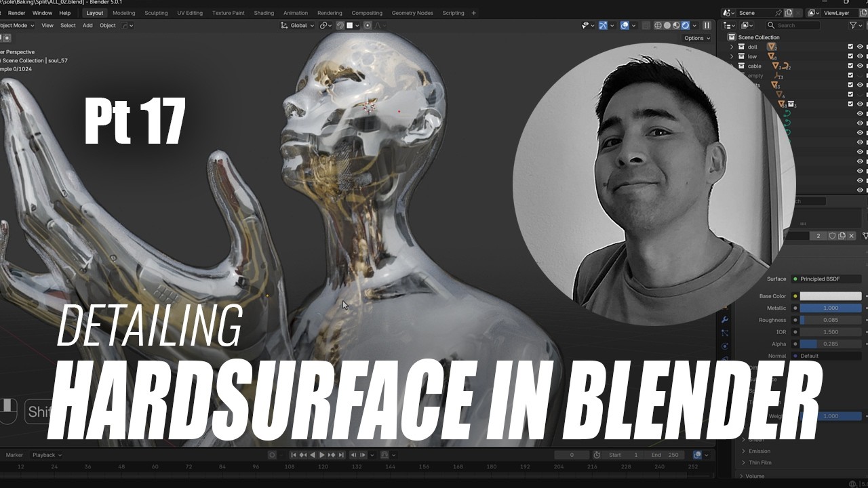Open the Help menu

pos(64,13)
